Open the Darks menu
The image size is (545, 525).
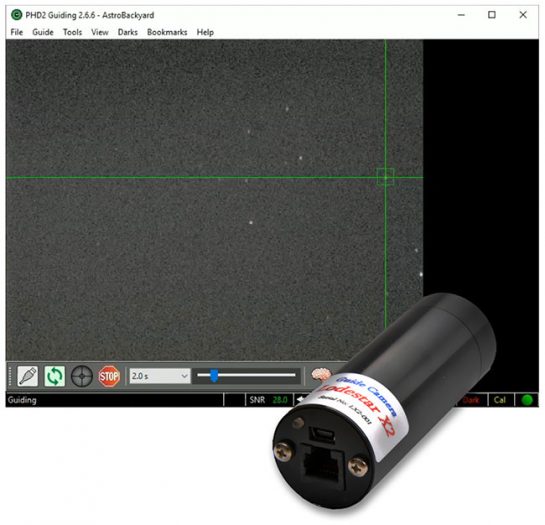pyautogui.click(x=128, y=32)
